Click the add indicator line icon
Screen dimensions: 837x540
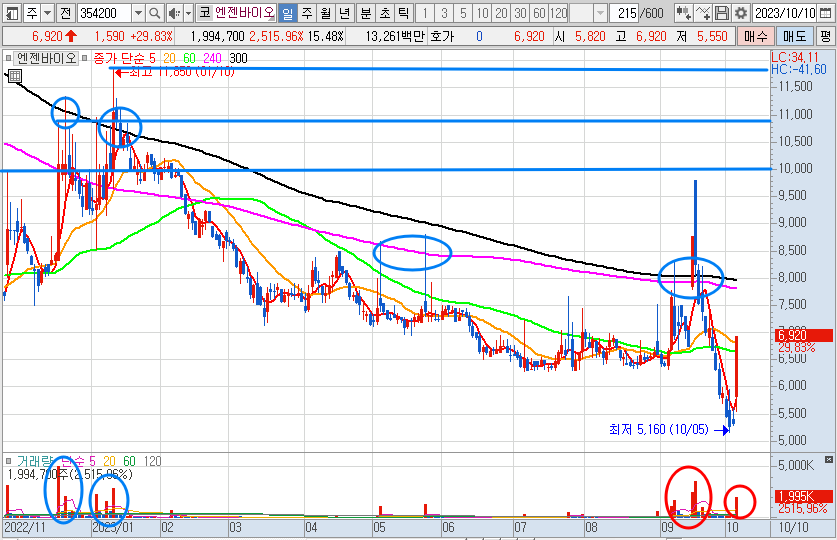pyautogui.click(x=702, y=13)
